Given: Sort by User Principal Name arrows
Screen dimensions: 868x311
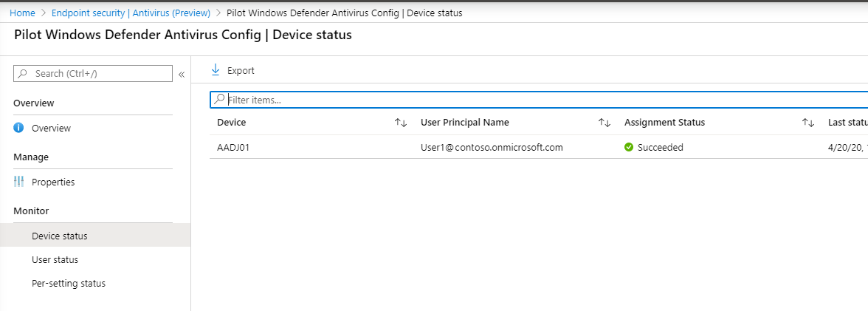Looking at the screenshot, I should tap(604, 123).
